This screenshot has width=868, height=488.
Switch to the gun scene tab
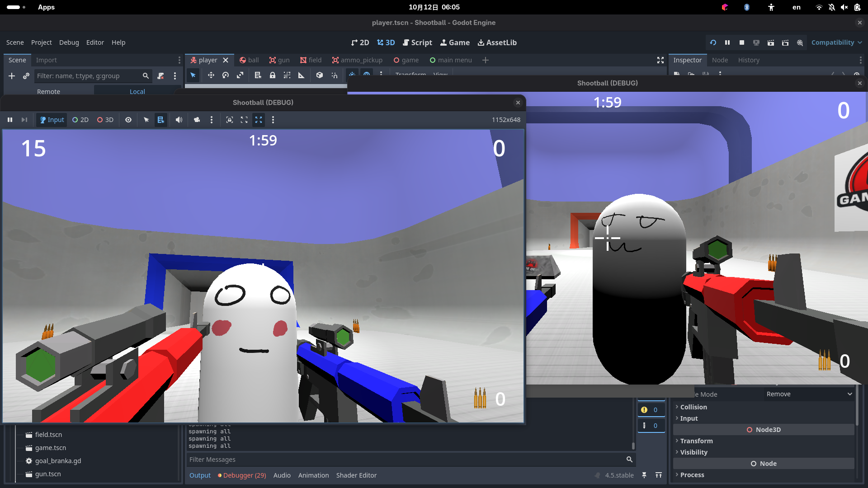click(x=279, y=60)
